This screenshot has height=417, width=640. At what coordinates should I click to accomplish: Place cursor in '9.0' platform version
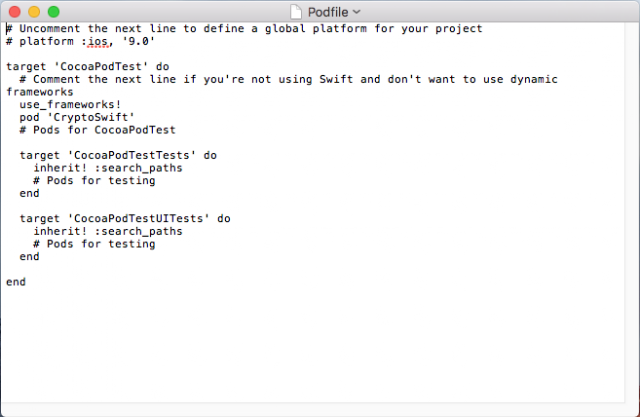click(x=138, y=41)
